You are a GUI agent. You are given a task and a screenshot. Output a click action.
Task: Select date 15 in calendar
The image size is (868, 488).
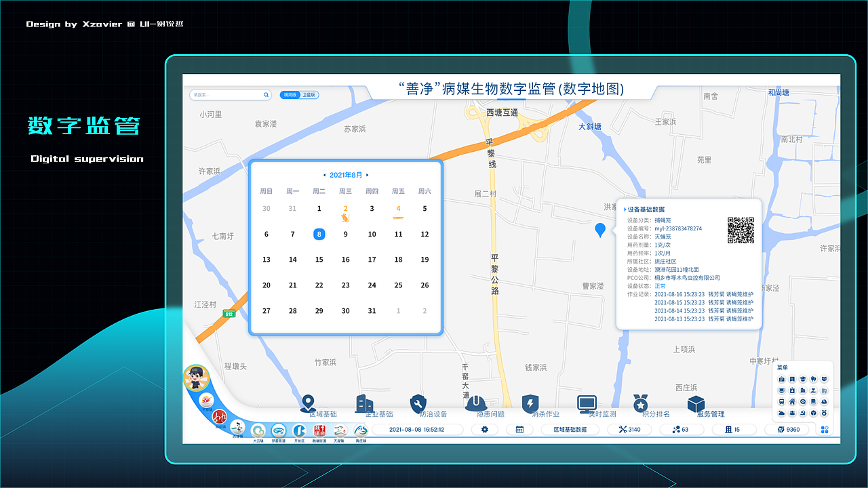coord(319,260)
